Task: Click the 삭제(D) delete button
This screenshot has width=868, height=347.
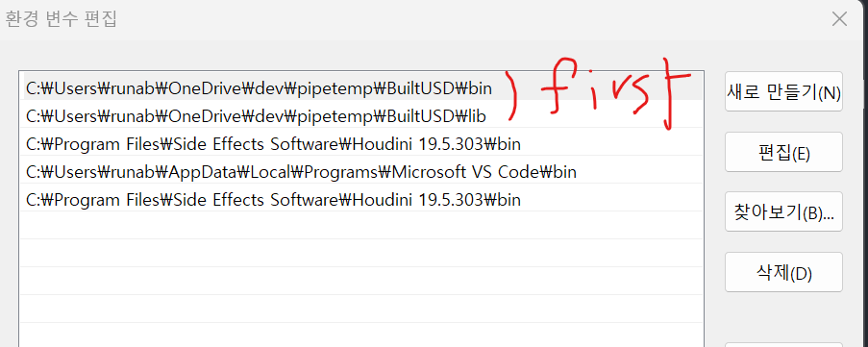Action: [x=783, y=272]
